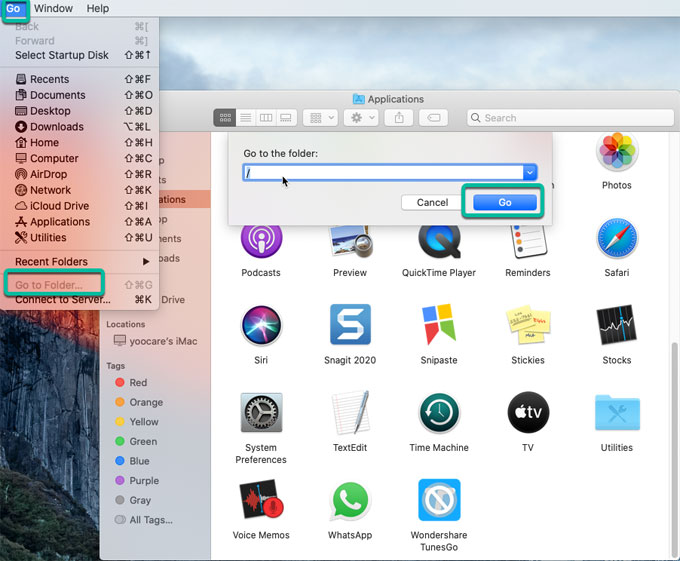Switch Finder to list view

pyautogui.click(x=246, y=117)
